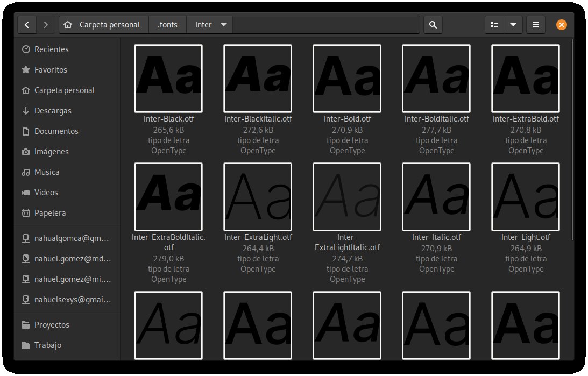Select the Inter-Italic.otf font thumbnail

point(436,197)
